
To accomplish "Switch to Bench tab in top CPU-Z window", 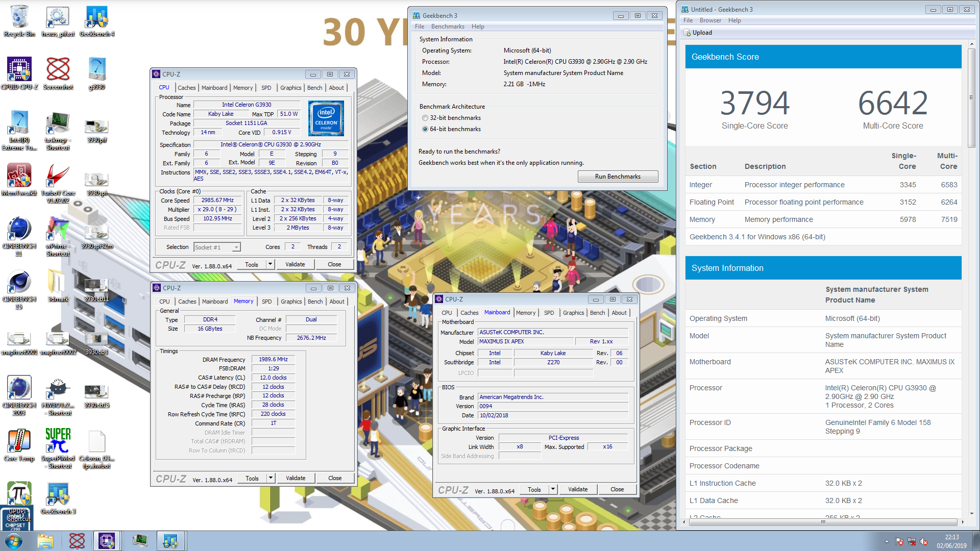I will click(x=315, y=88).
